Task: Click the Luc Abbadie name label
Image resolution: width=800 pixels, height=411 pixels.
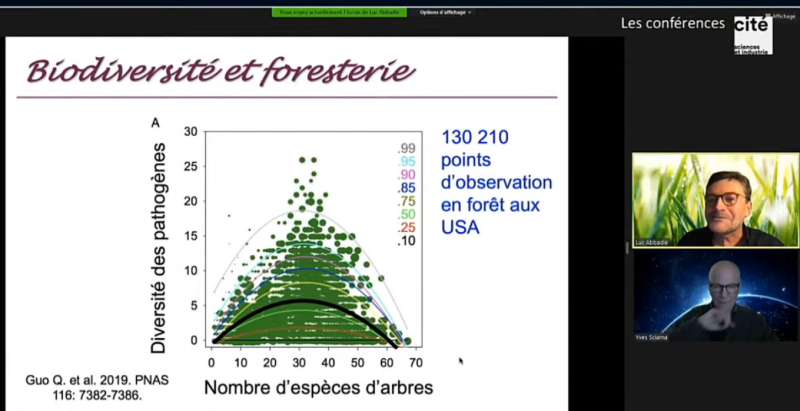Action: 652,243
